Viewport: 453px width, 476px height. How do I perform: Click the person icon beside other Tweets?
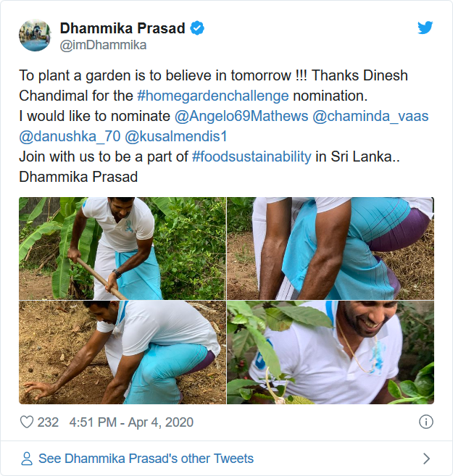[x=27, y=459]
